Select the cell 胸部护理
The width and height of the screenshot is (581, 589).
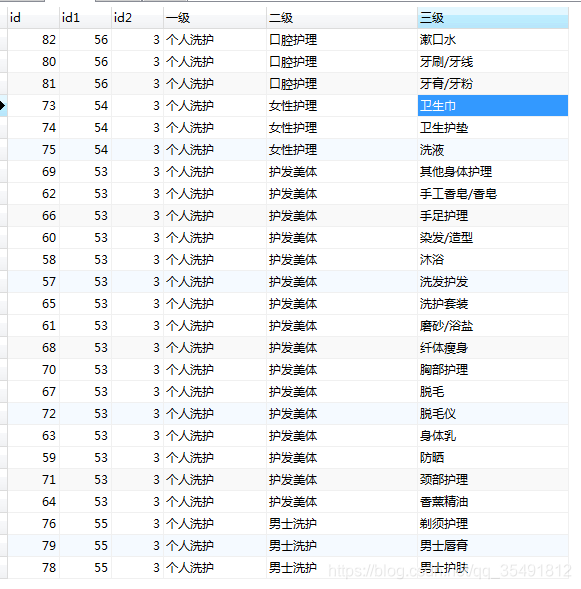[493, 370]
